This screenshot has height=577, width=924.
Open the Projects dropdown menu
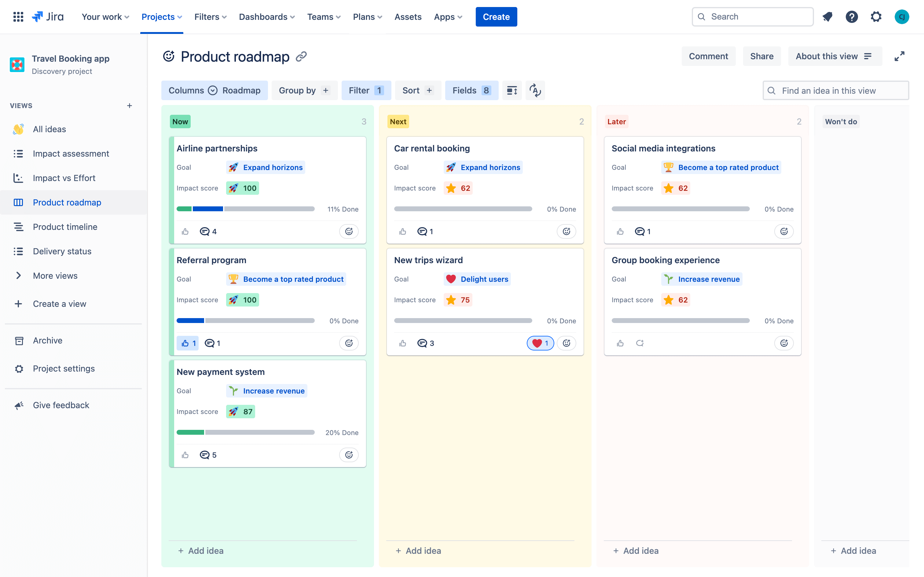coord(162,17)
